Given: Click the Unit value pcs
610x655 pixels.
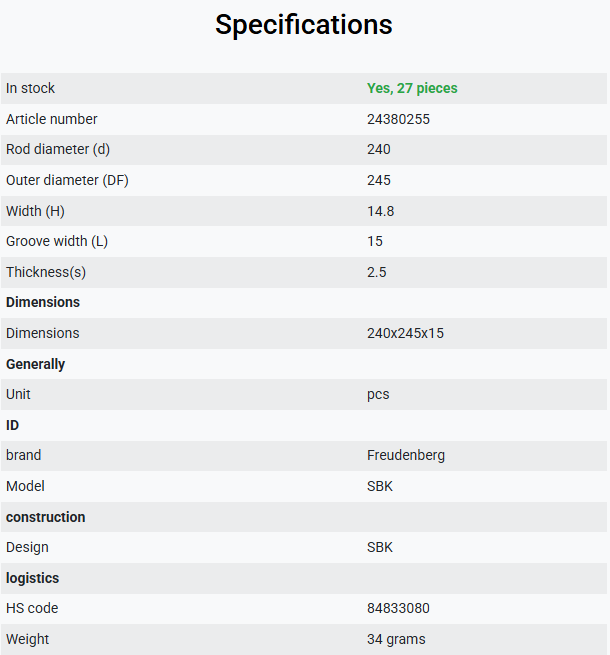Looking at the screenshot, I should pyautogui.click(x=378, y=395).
